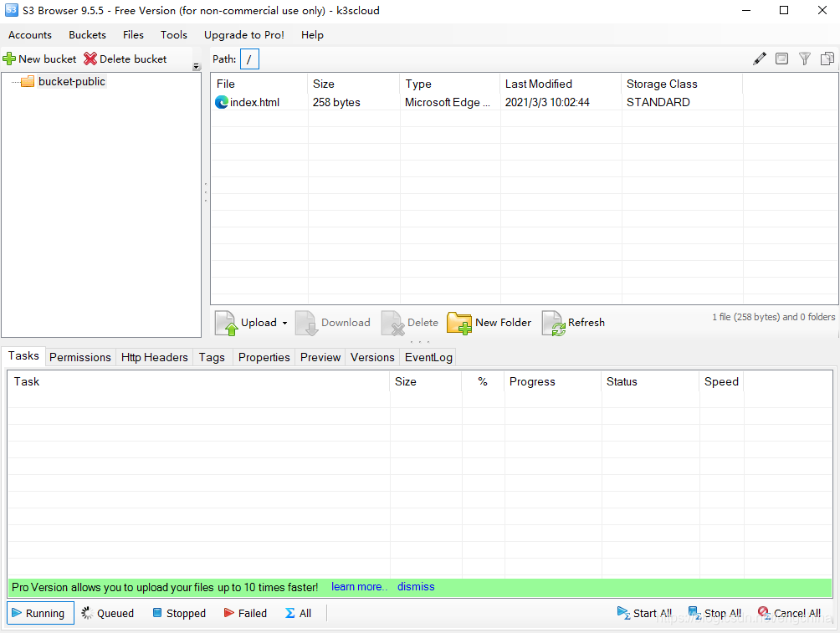Click the file count summary text

pos(774,317)
